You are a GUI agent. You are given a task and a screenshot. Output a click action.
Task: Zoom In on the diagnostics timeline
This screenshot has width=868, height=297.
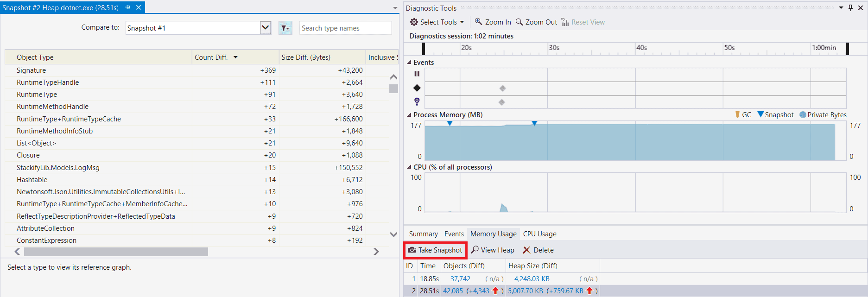493,22
